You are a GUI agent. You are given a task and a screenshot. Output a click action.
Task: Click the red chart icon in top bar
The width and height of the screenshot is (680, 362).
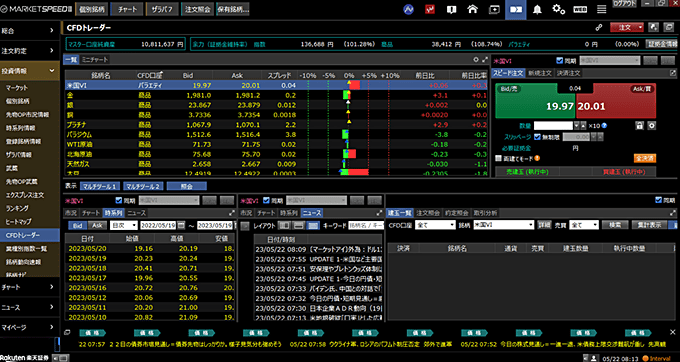(430, 10)
